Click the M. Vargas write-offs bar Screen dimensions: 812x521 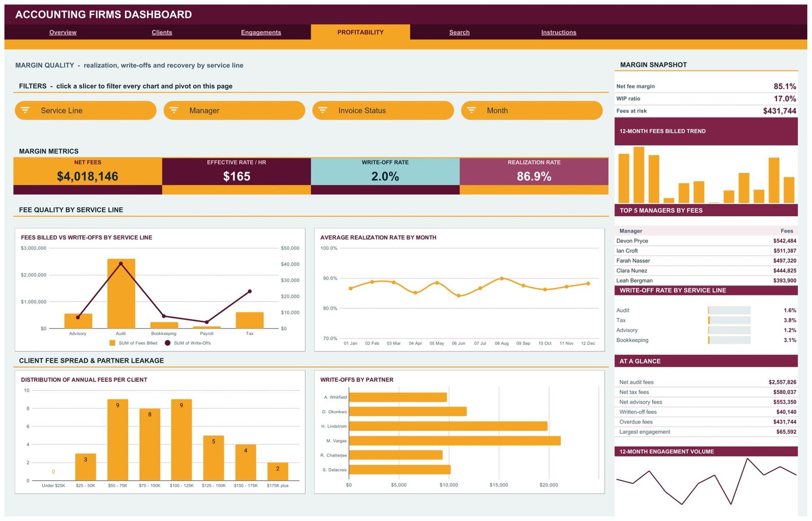pos(455,441)
